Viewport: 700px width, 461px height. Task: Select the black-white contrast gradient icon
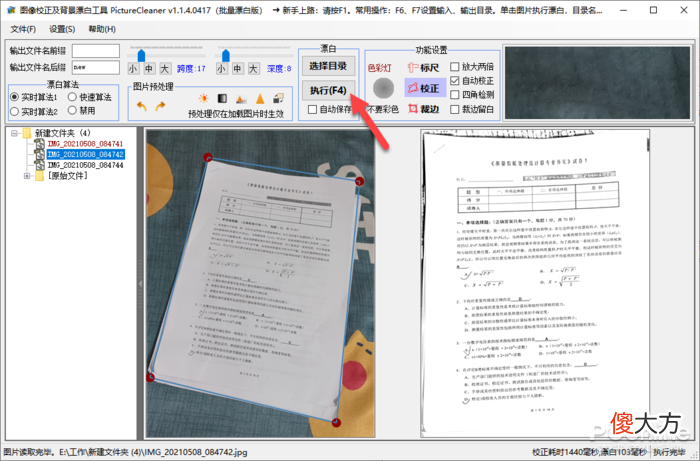222,99
